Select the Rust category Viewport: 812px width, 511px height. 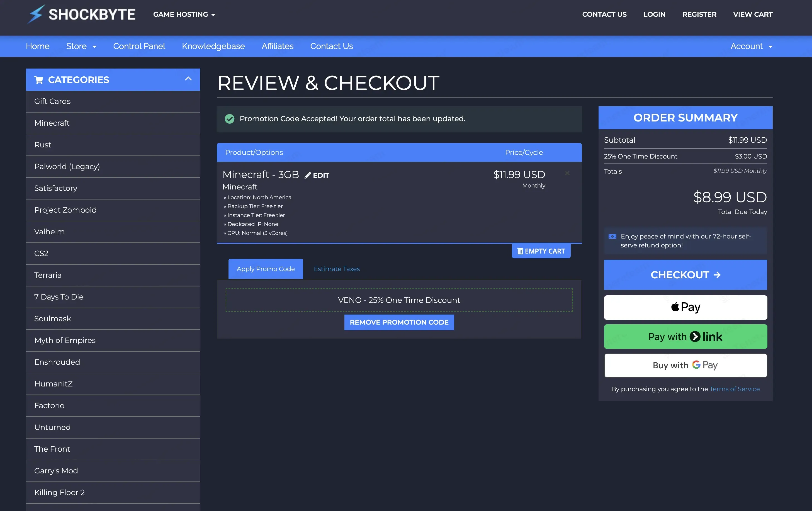(113, 145)
